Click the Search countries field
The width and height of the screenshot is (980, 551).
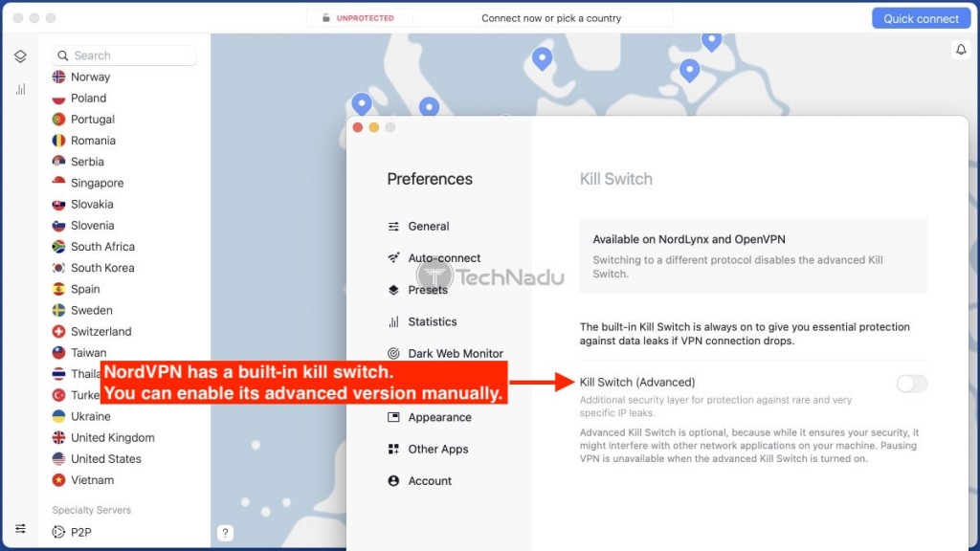coord(123,55)
